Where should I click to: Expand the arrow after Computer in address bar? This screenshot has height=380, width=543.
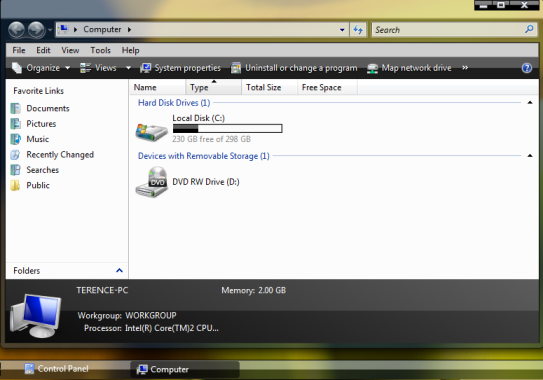tap(129, 29)
